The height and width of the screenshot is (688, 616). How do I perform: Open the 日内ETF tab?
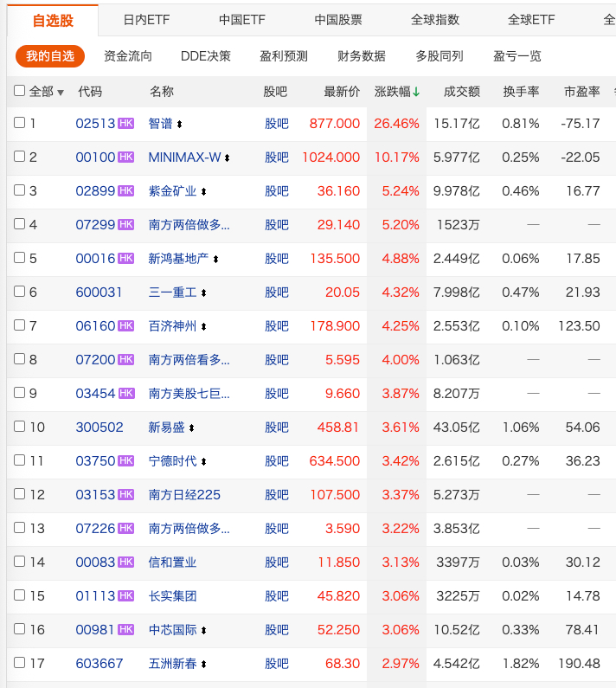(146, 20)
